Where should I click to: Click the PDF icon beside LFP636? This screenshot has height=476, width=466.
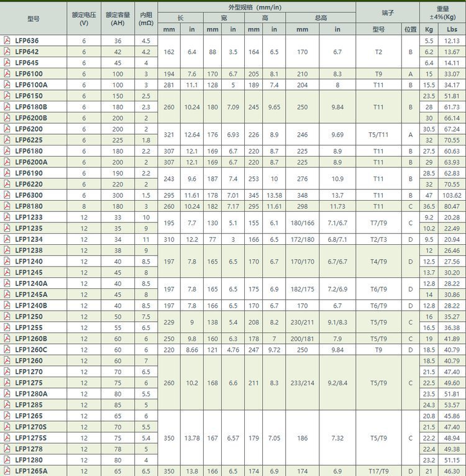[7, 40]
